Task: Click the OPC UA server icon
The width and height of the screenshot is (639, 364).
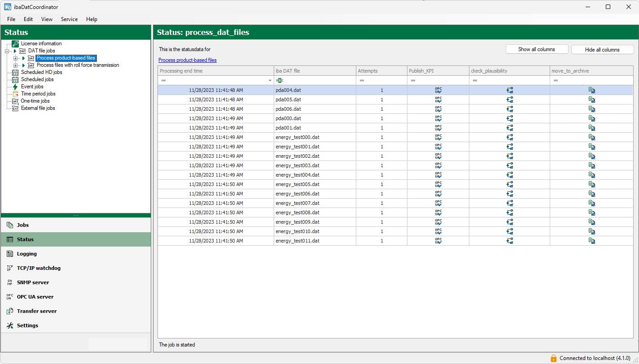Action: [x=10, y=297]
